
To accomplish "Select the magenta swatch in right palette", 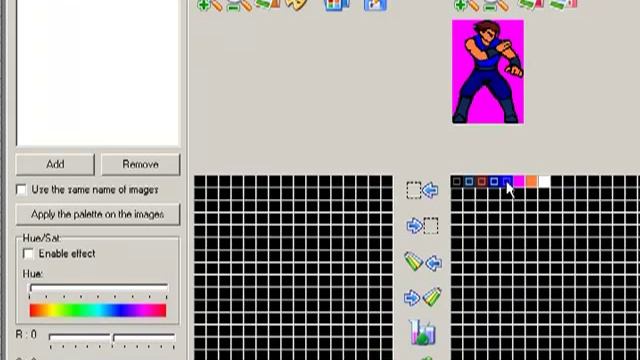I will [519, 182].
